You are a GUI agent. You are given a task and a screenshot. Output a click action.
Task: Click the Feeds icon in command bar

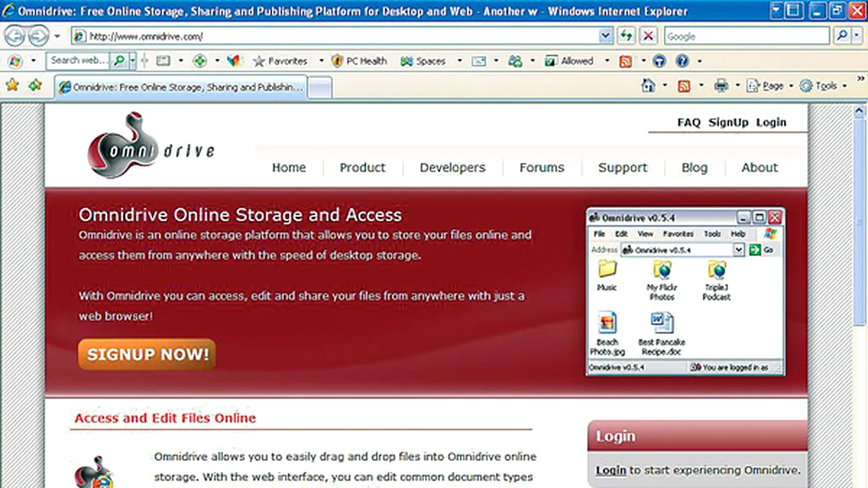pyautogui.click(x=684, y=85)
